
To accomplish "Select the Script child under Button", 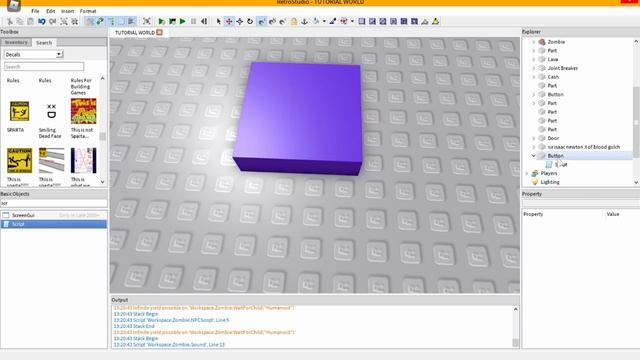I will [x=561, y=164].
